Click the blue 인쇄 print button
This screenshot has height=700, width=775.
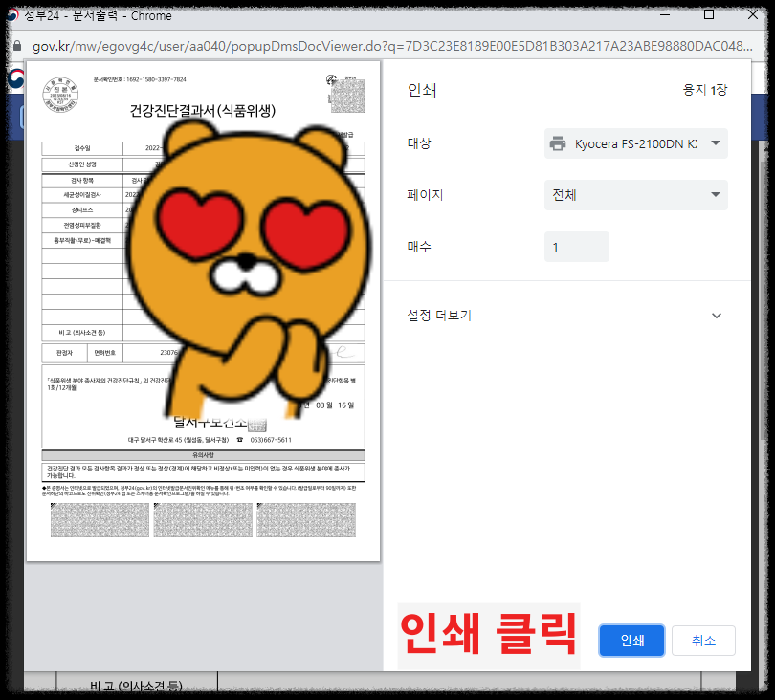(x=631, y=640)
